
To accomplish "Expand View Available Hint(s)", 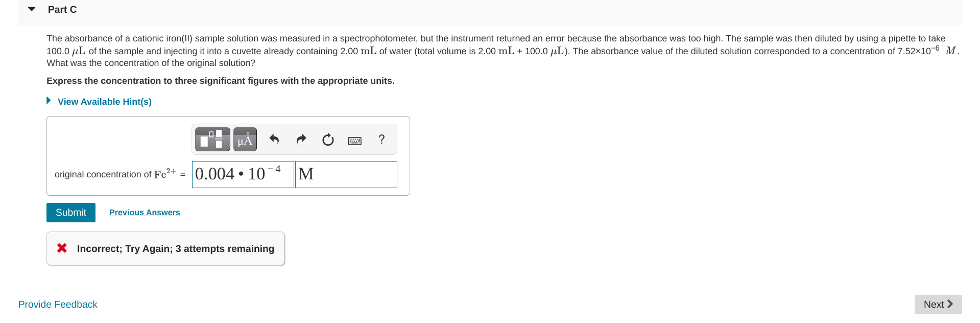I will click(x=49, y=100).
